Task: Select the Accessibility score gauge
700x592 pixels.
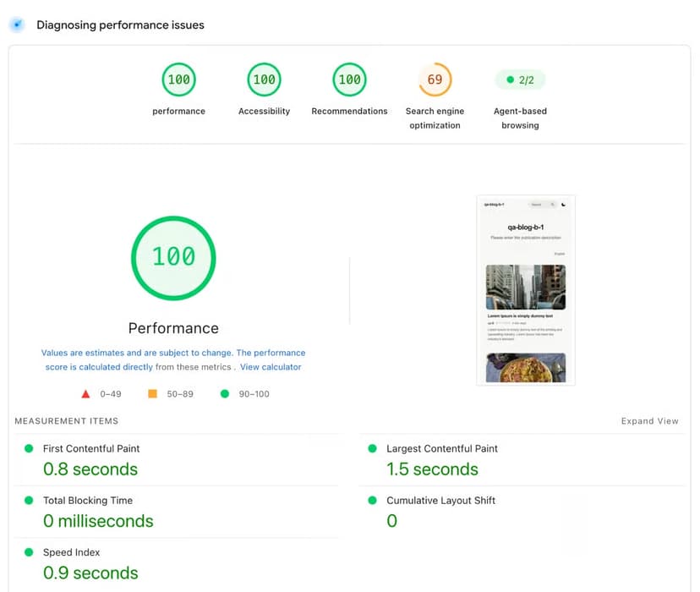Action: tap(264, 79)
